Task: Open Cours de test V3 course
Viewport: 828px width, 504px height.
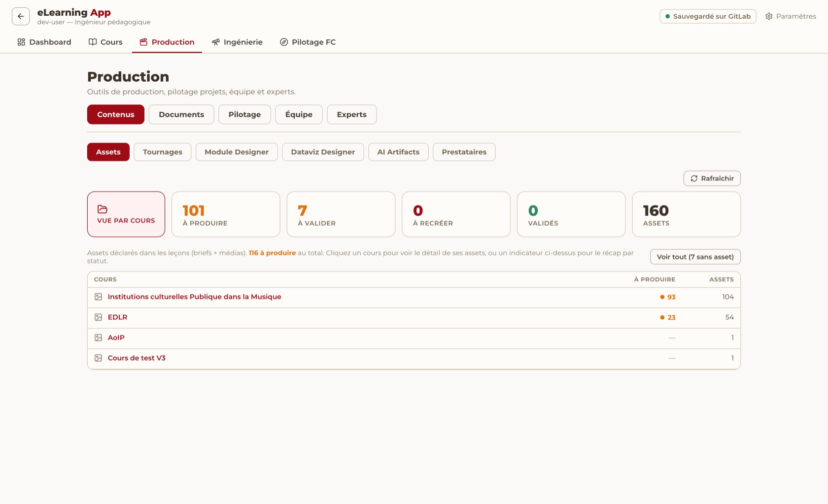Action: (137, 358)
